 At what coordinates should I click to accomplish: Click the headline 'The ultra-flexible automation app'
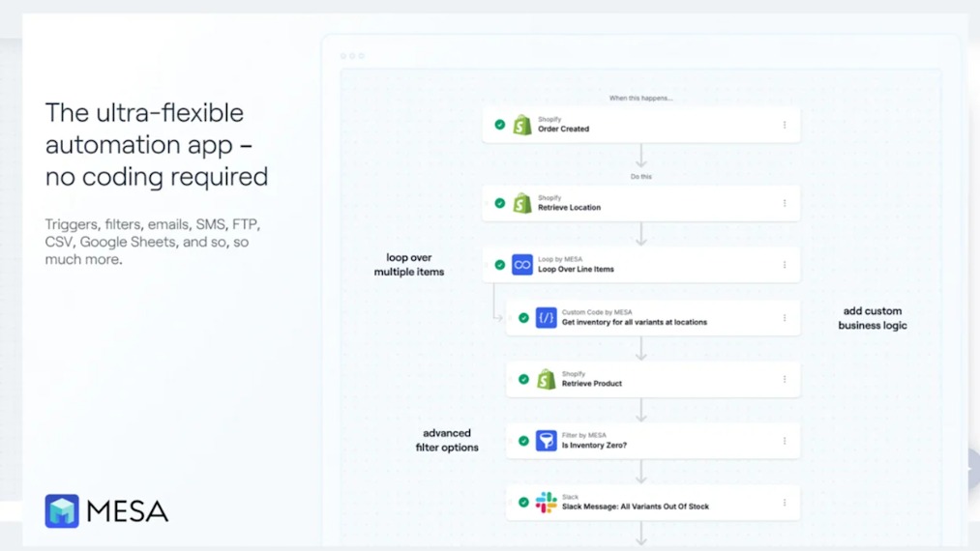[157, 144]
